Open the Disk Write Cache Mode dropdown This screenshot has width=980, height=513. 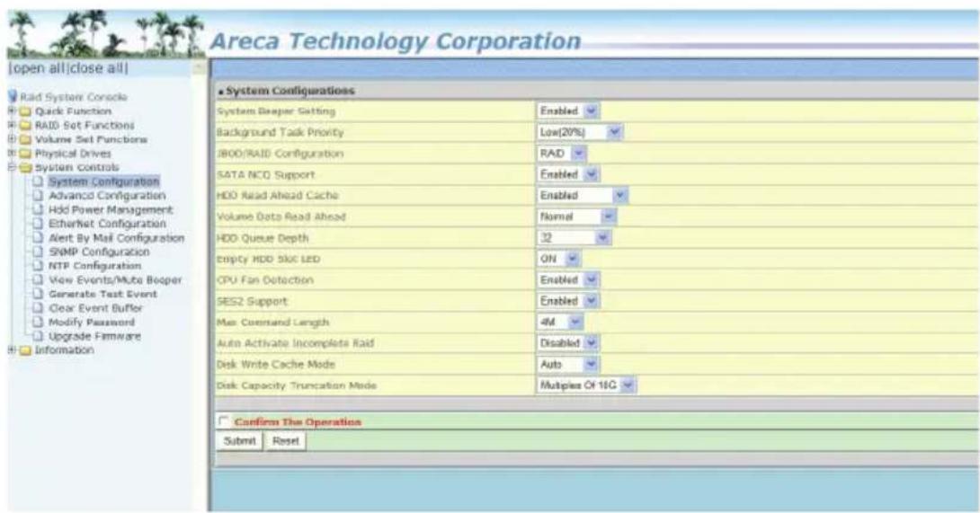pos(568,364)
